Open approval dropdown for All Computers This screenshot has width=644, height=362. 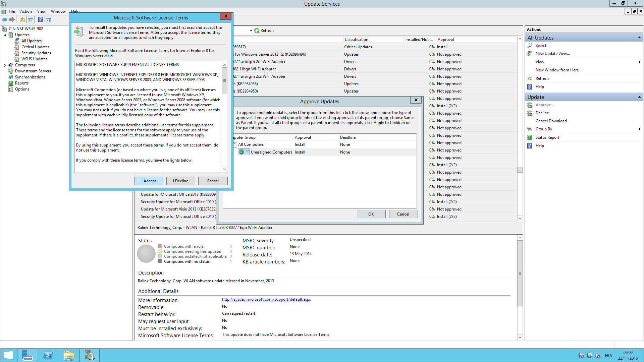coord(235,144)
